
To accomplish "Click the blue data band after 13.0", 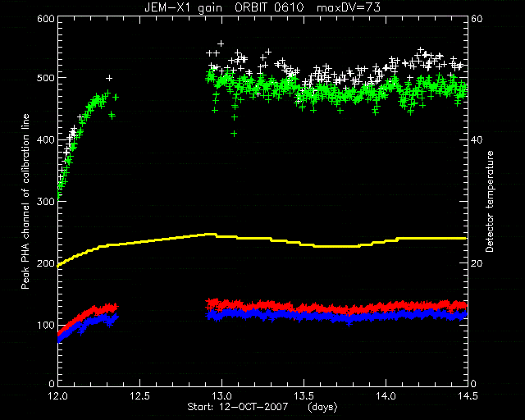I will pyautogui.click(x=336, y=316).
